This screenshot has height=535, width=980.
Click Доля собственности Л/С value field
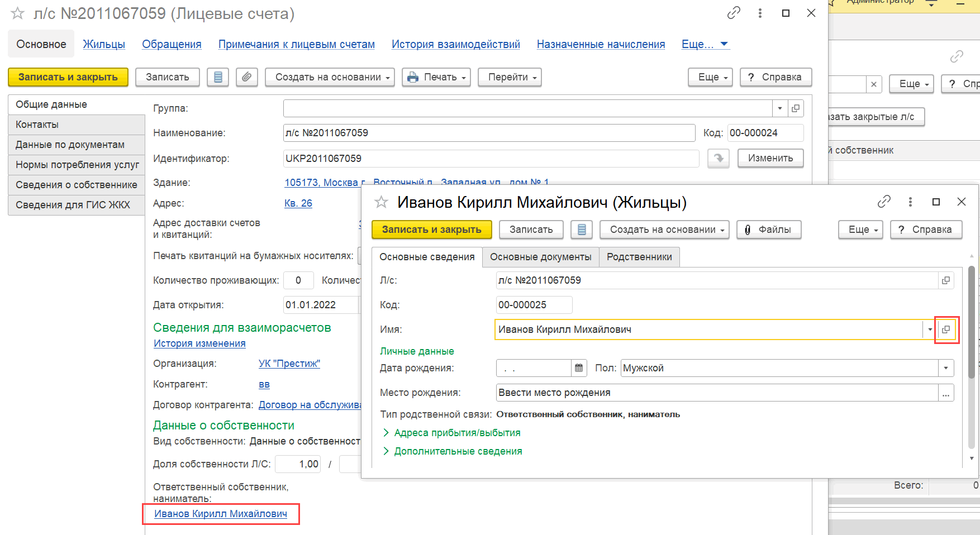pos(298,464)
